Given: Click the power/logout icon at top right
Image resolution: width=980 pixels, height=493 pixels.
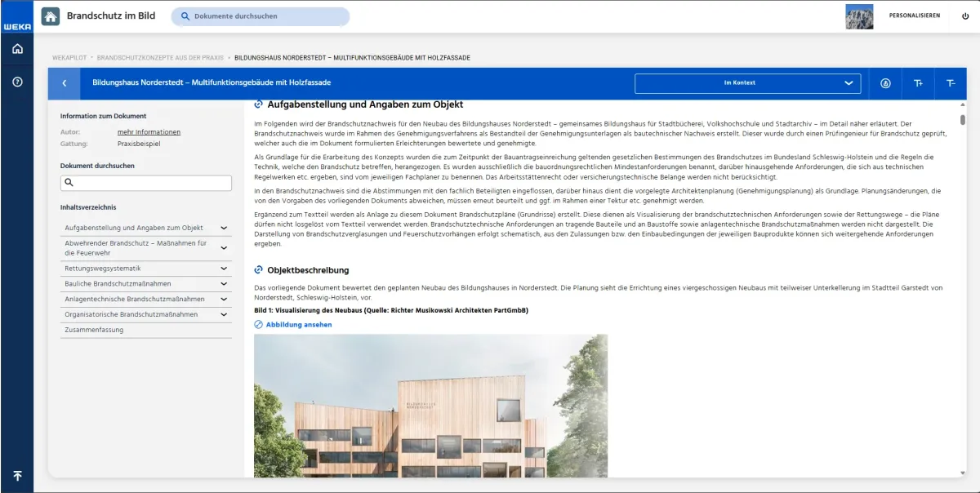Looking at the screenshot, I should pyautogui.click(x=965, y=16).
